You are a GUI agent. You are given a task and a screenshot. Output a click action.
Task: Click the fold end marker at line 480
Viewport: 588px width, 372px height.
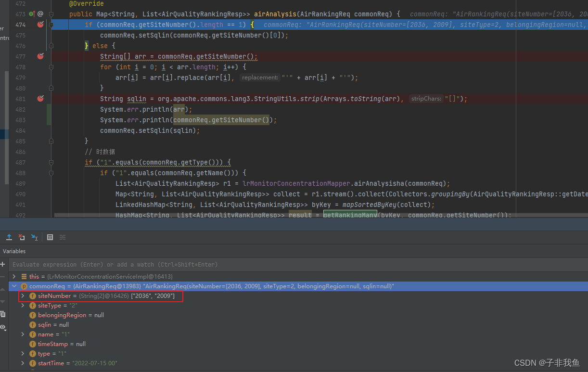point(51,88)
